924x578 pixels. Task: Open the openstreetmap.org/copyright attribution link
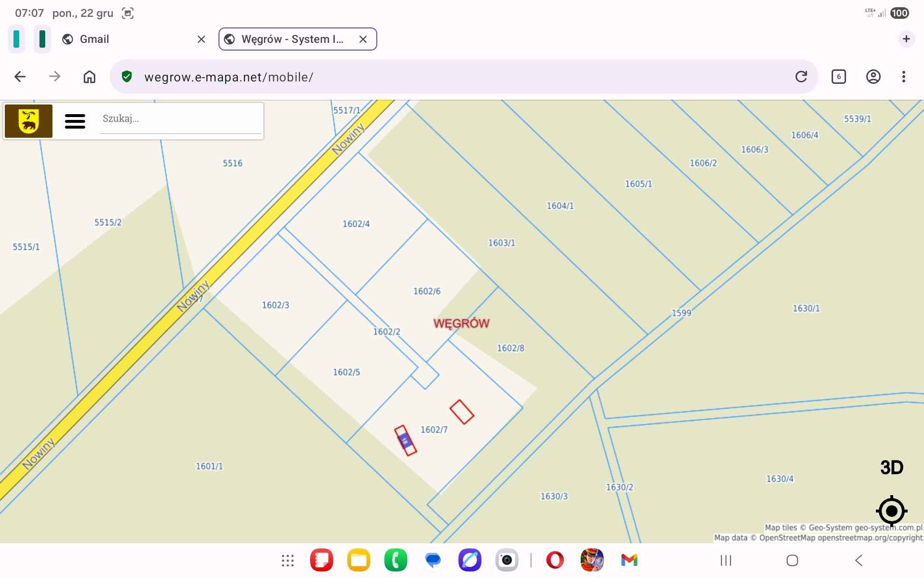[x=870, y=538]
